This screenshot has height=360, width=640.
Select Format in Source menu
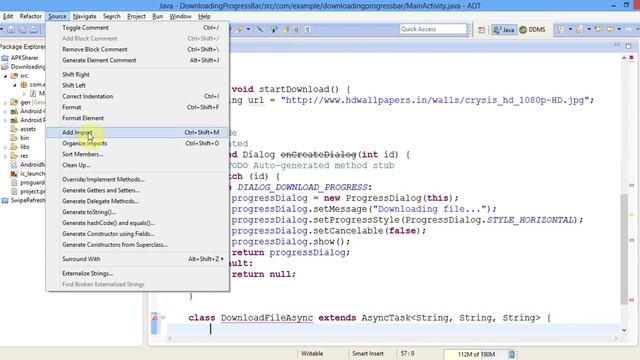click(138, 107)
